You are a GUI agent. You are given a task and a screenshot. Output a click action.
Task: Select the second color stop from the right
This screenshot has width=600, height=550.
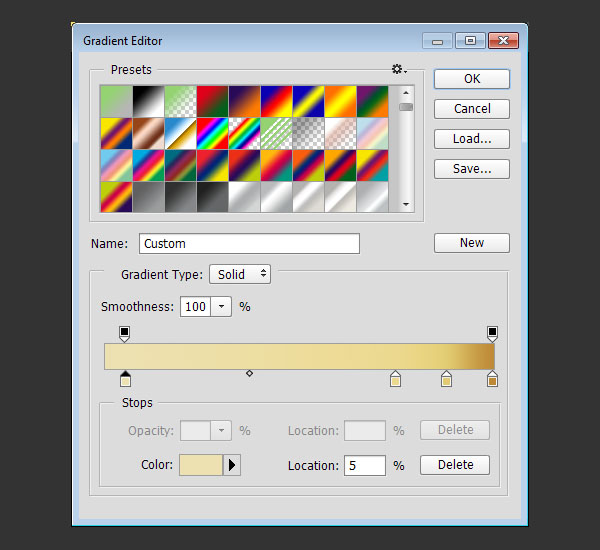click(x=446, y=379)
